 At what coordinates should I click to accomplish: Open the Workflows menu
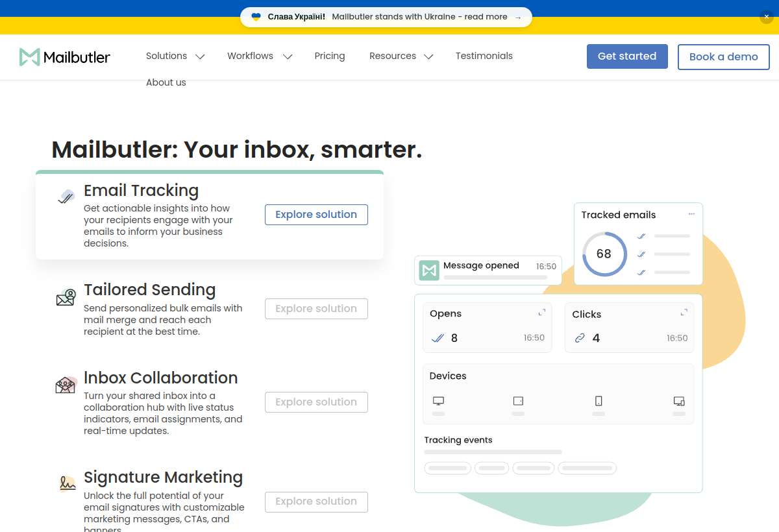click(x=250, y=56)
